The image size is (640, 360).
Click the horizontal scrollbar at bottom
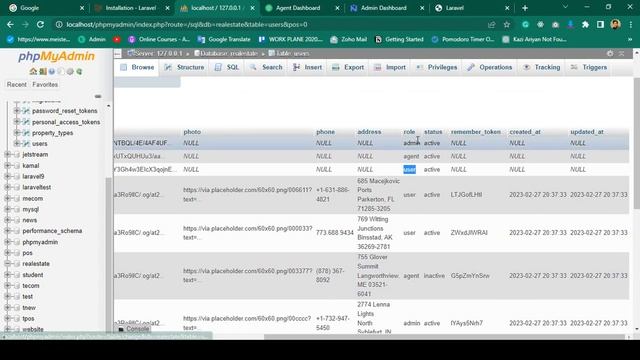(x=444, y=337)
